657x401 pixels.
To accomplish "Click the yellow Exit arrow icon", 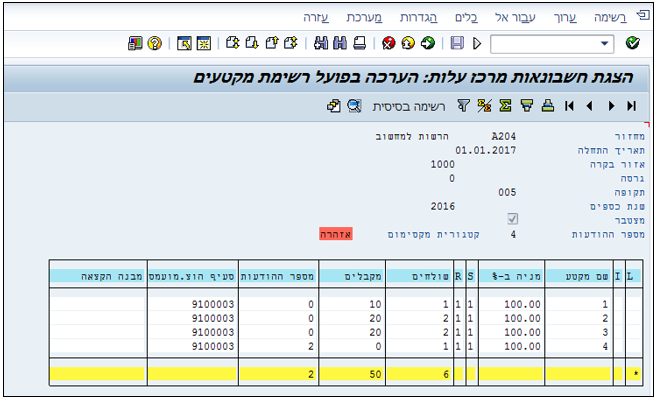I will [408, 43].
